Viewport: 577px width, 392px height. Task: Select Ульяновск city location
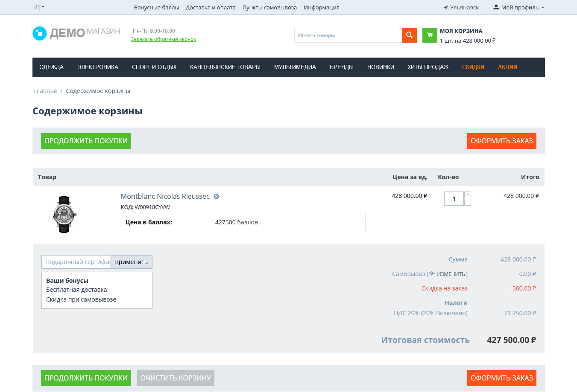(461, 8)
